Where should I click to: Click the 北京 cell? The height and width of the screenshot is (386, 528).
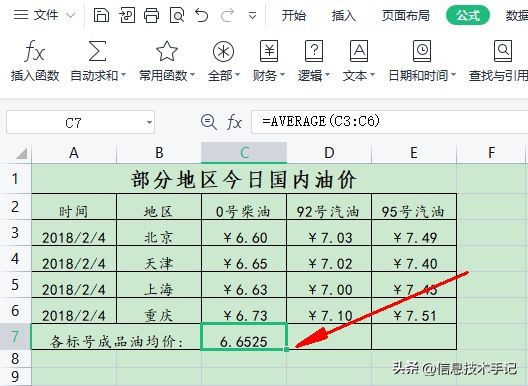tap(159, 233)
